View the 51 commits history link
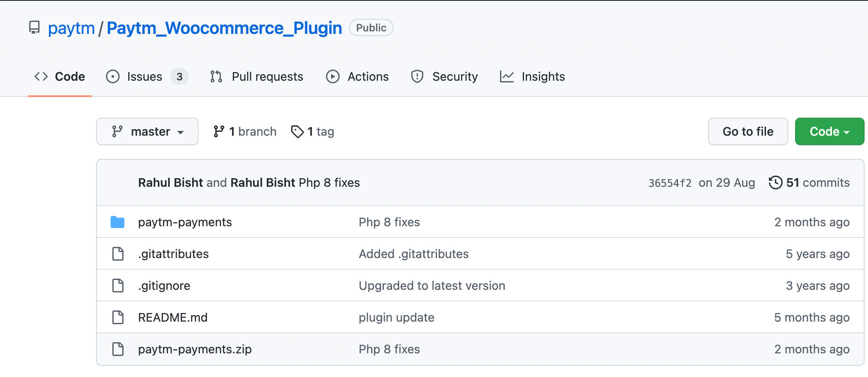Image resolution: width=868 pixels, height=377 pixels. click(x=809, y=183)
